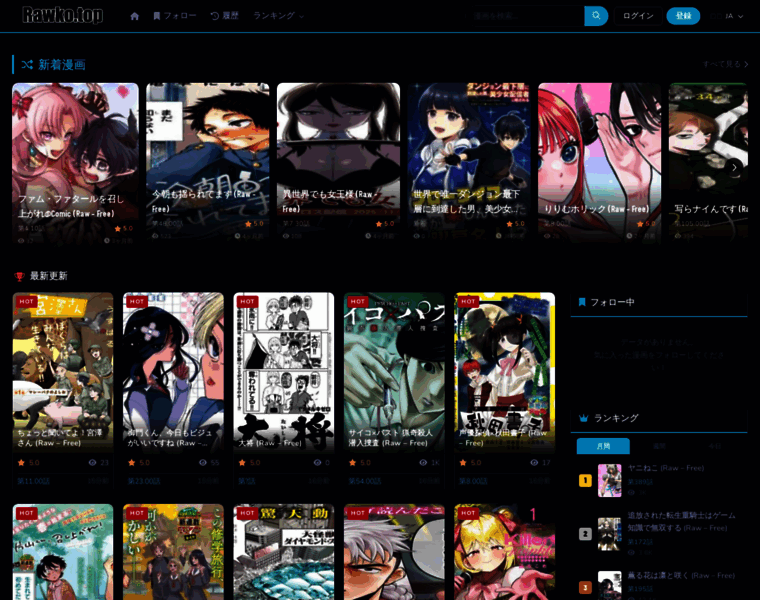Open 声優探偵 秋田書子 cover
This screenshot has height=600, width=760.
[505, 372]
